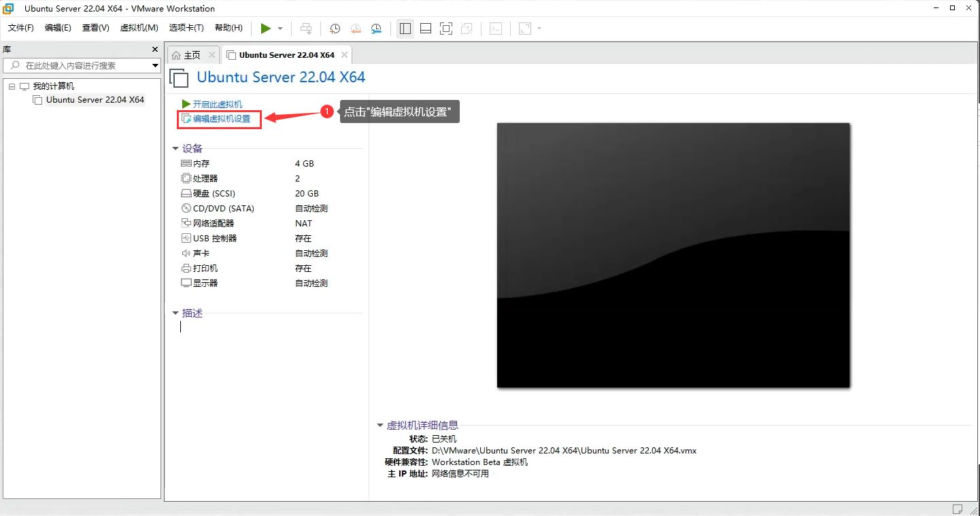This screenshot has width=980, height=516.
Task: Click the CD/DVD disc icon
Action: [x=186, y=209]
